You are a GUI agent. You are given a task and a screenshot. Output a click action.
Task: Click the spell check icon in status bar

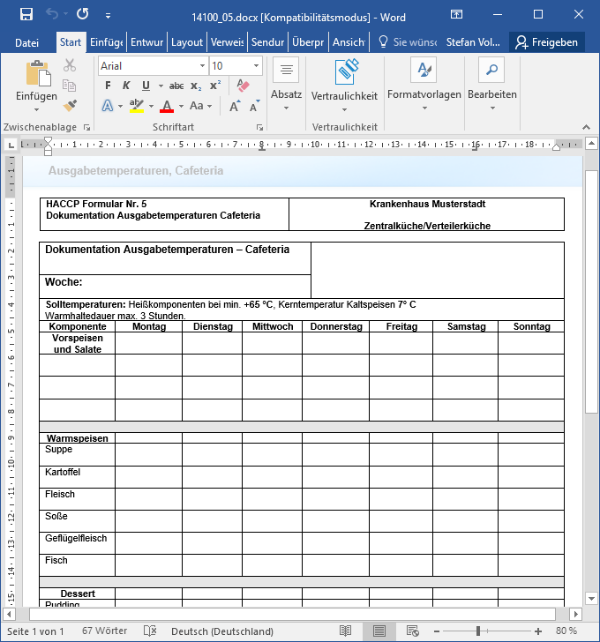pyautogui.click(x=149, y=631)
